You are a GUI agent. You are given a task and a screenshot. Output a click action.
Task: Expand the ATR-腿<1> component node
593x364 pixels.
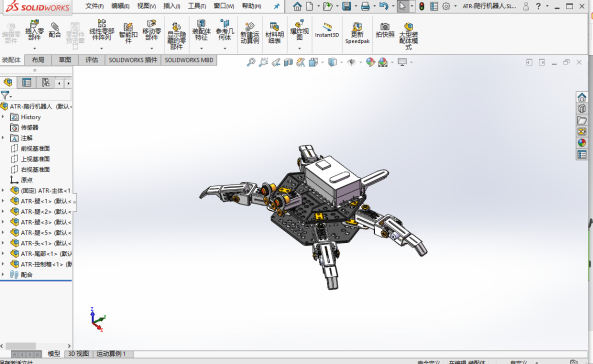[x=3, y=201]
